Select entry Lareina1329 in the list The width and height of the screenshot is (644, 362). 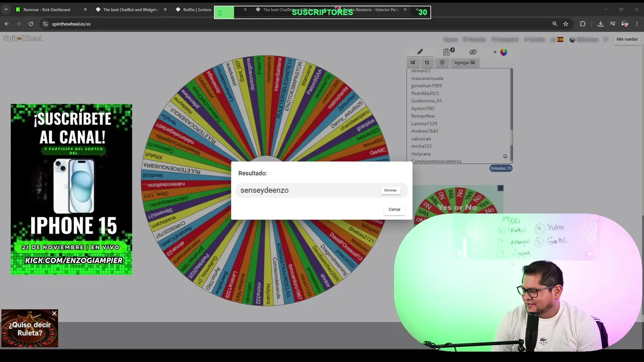[x=424, y=123]
